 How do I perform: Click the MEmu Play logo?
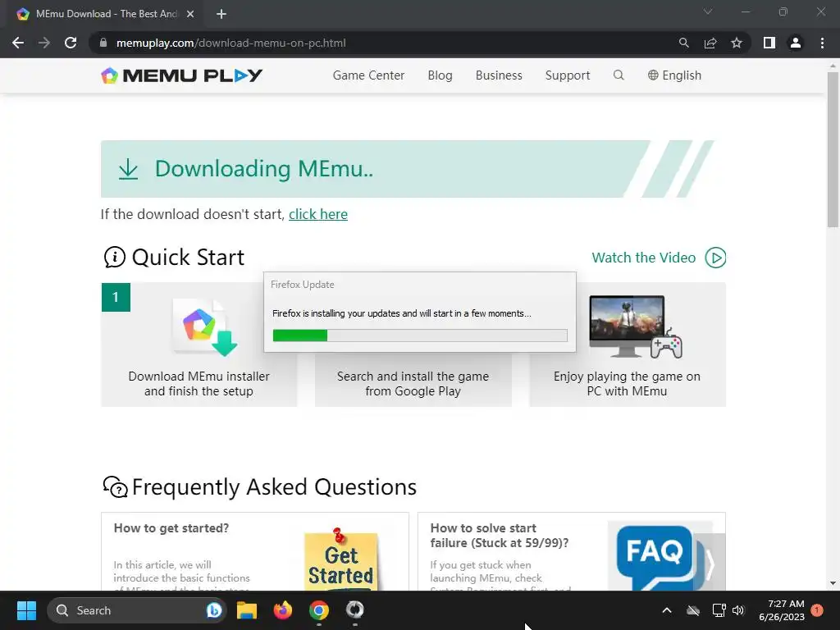tap(181, 75)
